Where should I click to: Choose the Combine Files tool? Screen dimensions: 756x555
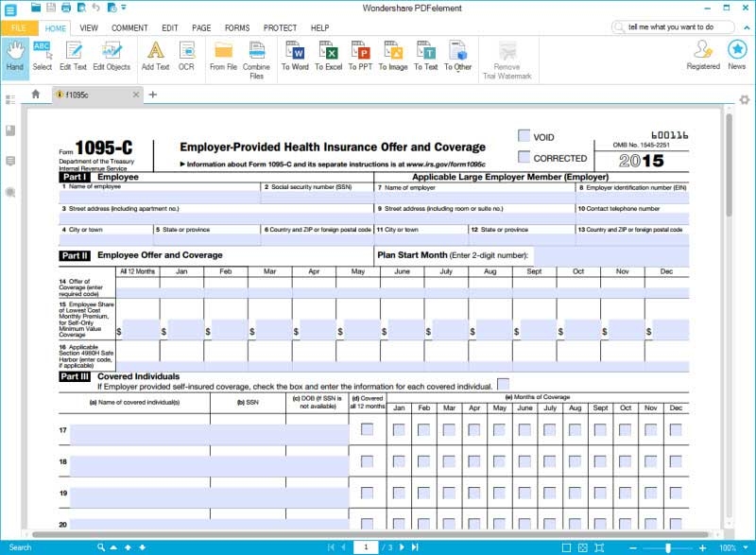click(256, 56)
